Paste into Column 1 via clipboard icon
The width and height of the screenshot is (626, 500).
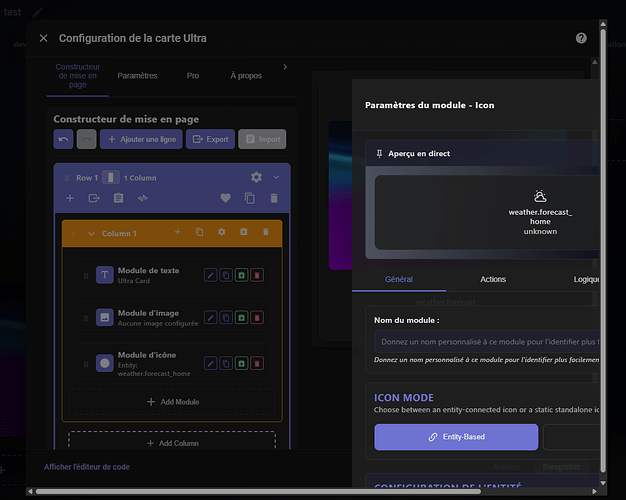[x=244, y=232]
